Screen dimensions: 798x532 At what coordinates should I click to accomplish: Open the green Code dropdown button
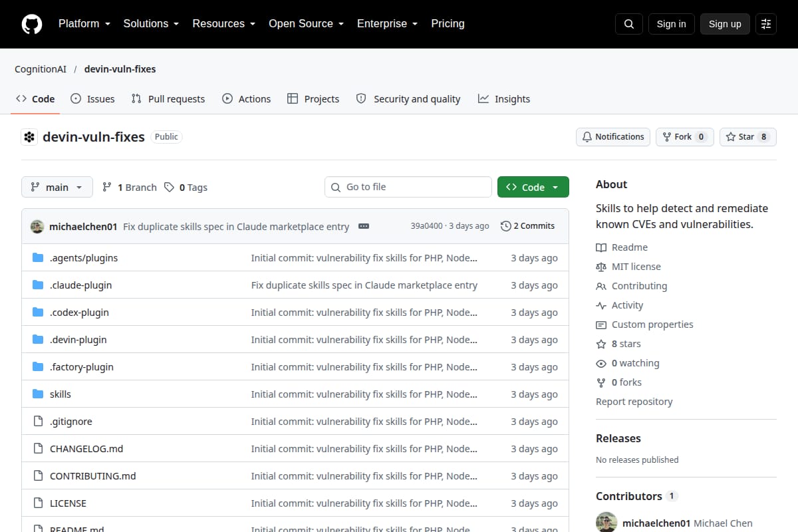pyautogui.click(x=533, y=188)
